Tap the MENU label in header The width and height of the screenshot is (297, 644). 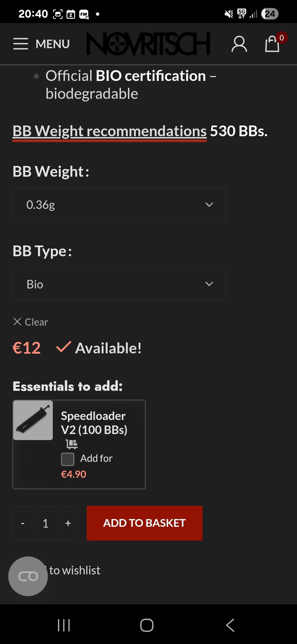pos(53,44)
